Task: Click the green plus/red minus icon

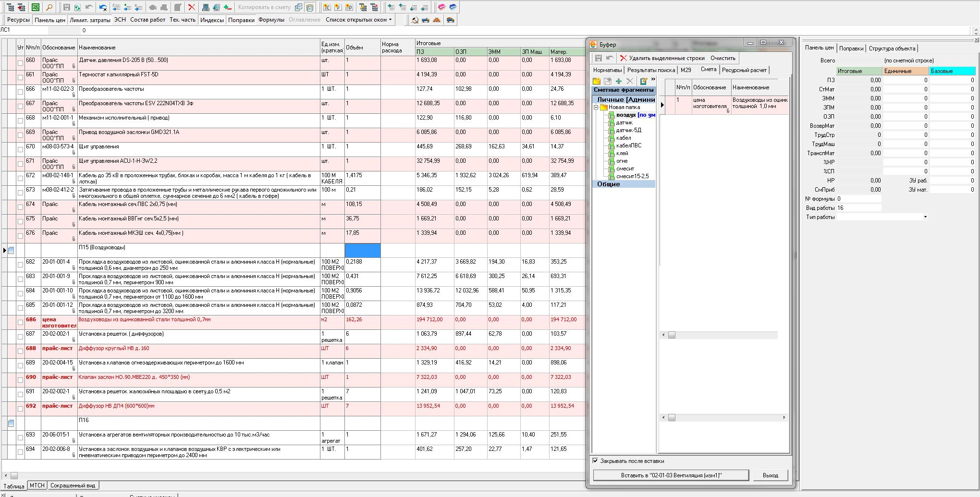Action: click(227, 7)
